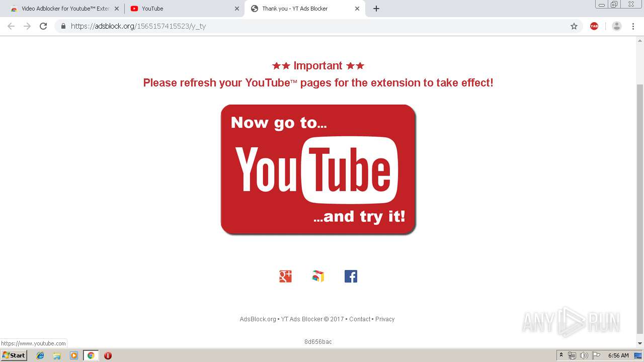Open Windows Media Player from taskbar
Viewport: 644px width, 362px height.
(x=74, y=355)
